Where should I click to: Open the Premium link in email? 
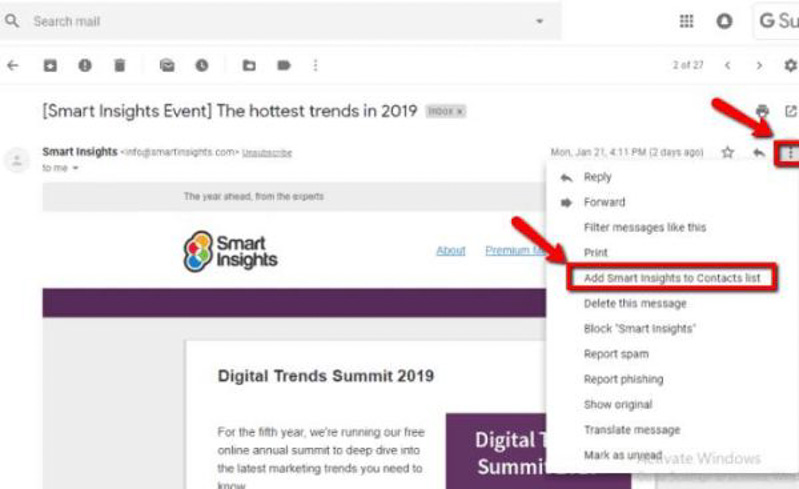click(515, 251)
